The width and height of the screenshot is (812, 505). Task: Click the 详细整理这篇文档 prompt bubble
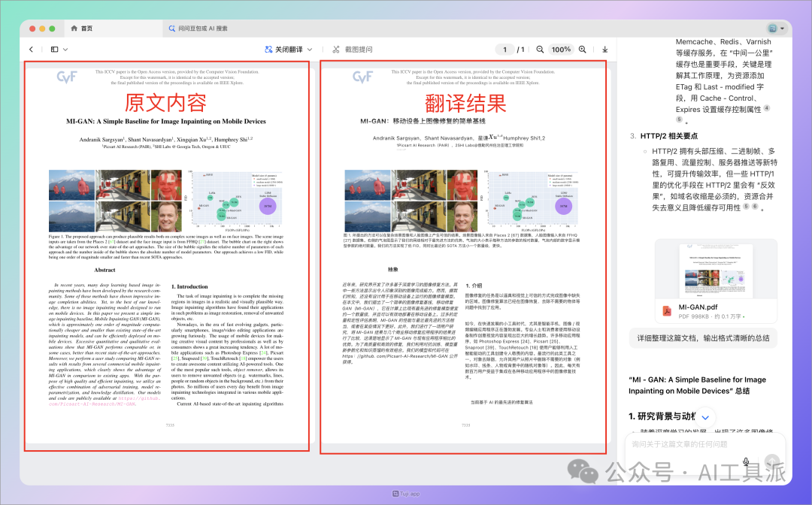click(x=703, y=339)
